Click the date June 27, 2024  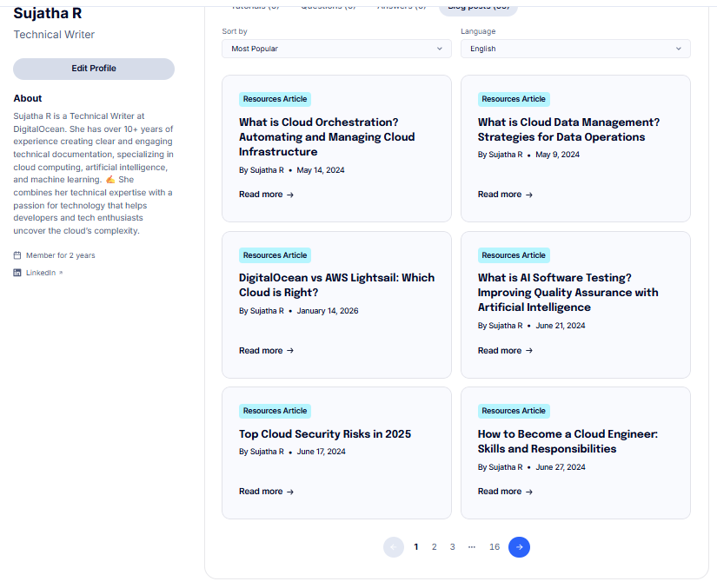click(561, 467)
